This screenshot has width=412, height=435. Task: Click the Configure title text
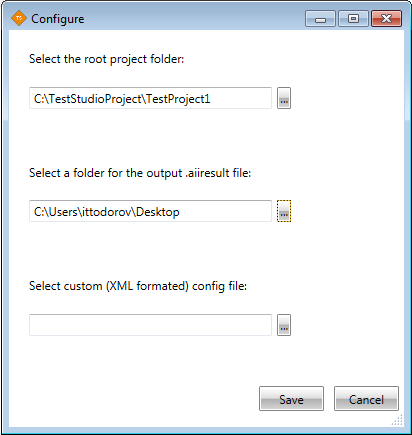(58, 19)
